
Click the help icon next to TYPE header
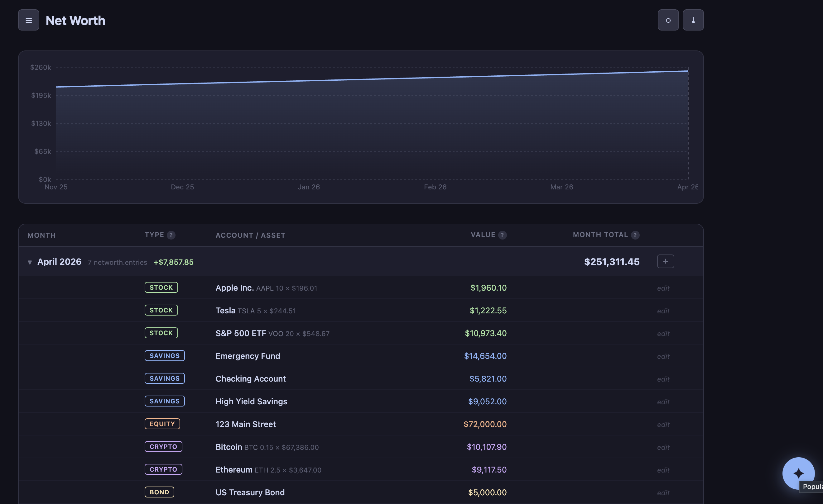pyautogui.click(x=172, y=235)
